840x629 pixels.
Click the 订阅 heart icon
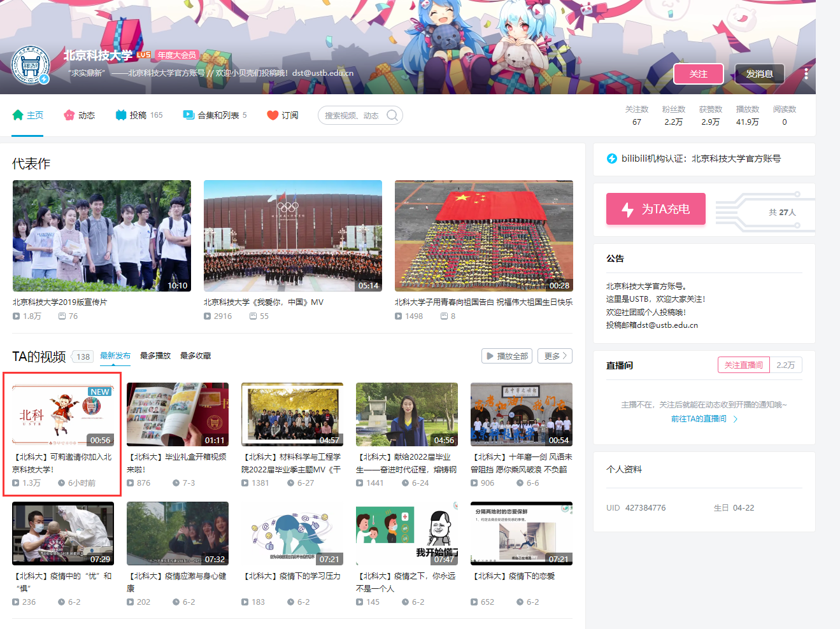pyautogui.click(x=273, y=115)
